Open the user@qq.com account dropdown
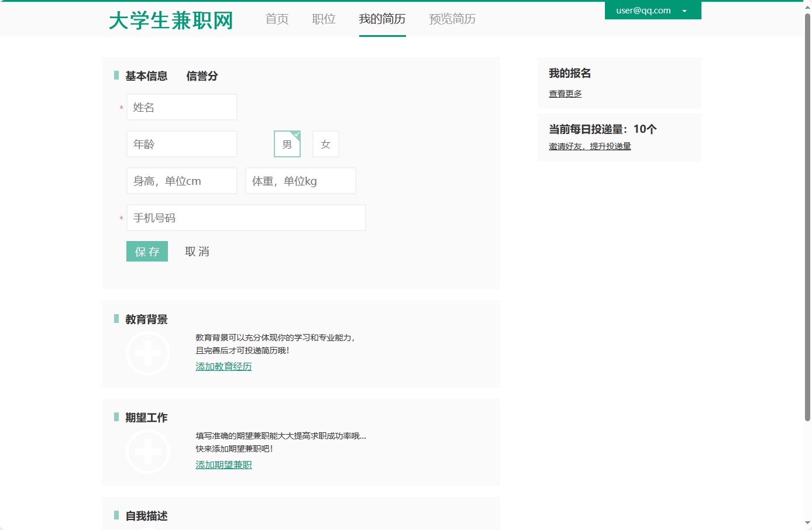The image size is (812, 530). coord(652,10)
